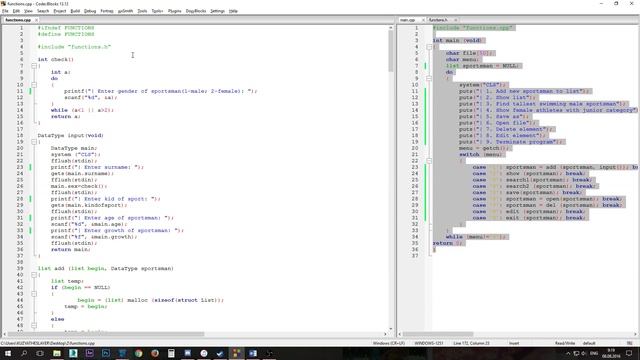Click the left editor scroll-up arrow
The height and width of the screenshot is (360, 640).
[391, 27]
